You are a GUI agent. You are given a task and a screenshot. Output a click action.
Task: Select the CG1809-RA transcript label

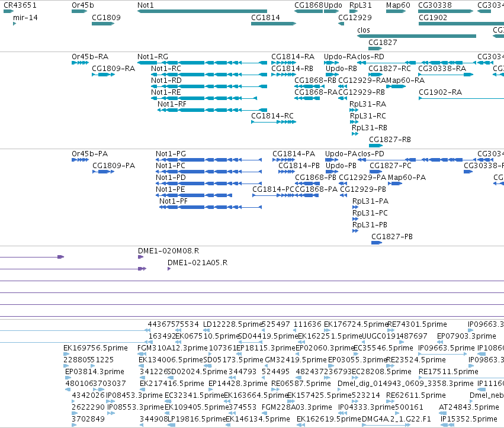114,69
